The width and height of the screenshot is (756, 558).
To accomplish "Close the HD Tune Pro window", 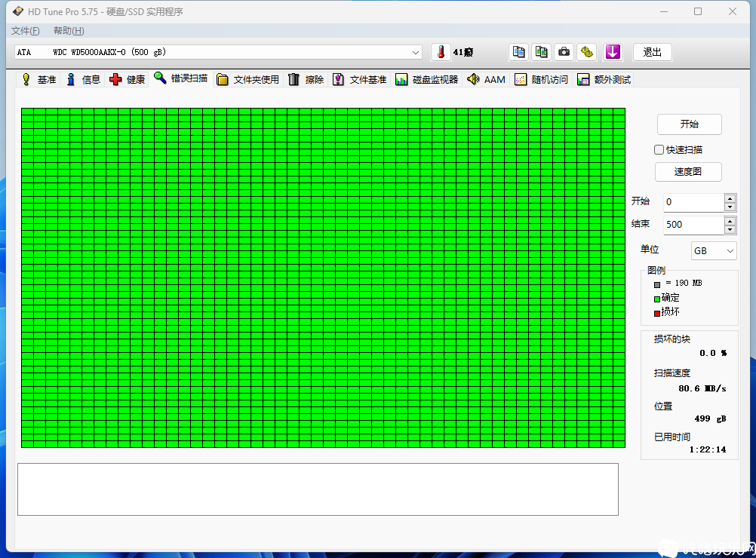I will tap(733, 11).
